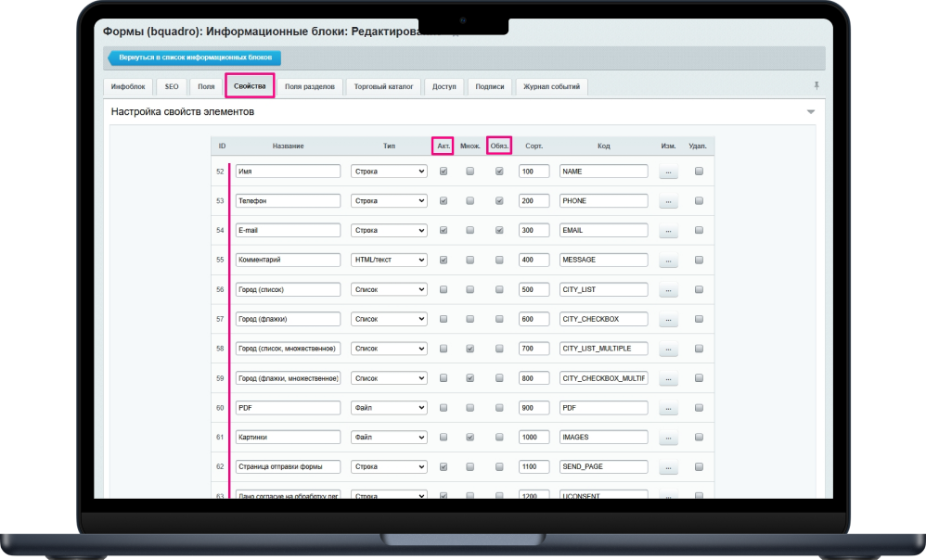The height and width of the screenshot is (560, 926).
Task: Click the Картинки name input field
Action: pos(289,437)
